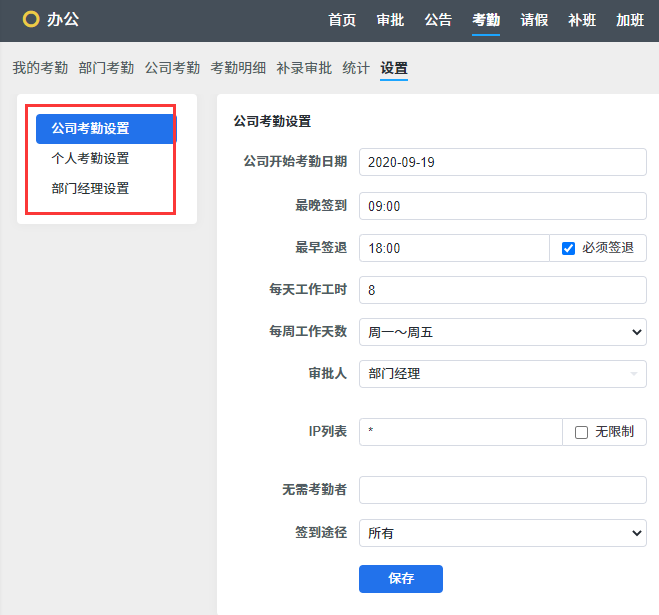This screenshot has width=659, height=615.
Task: Go to 首页 in top navigation
Action: 342,20
